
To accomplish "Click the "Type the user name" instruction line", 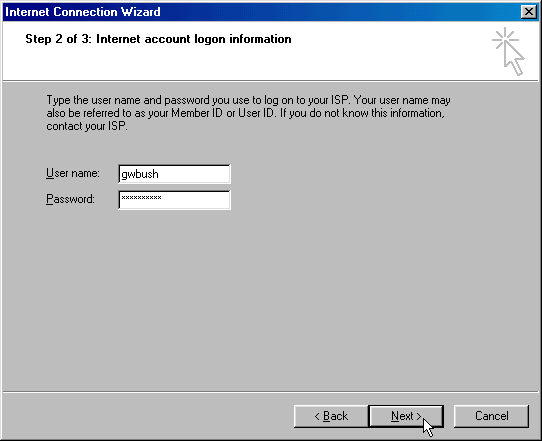I will pyautogui.click(x=248, y=100).
